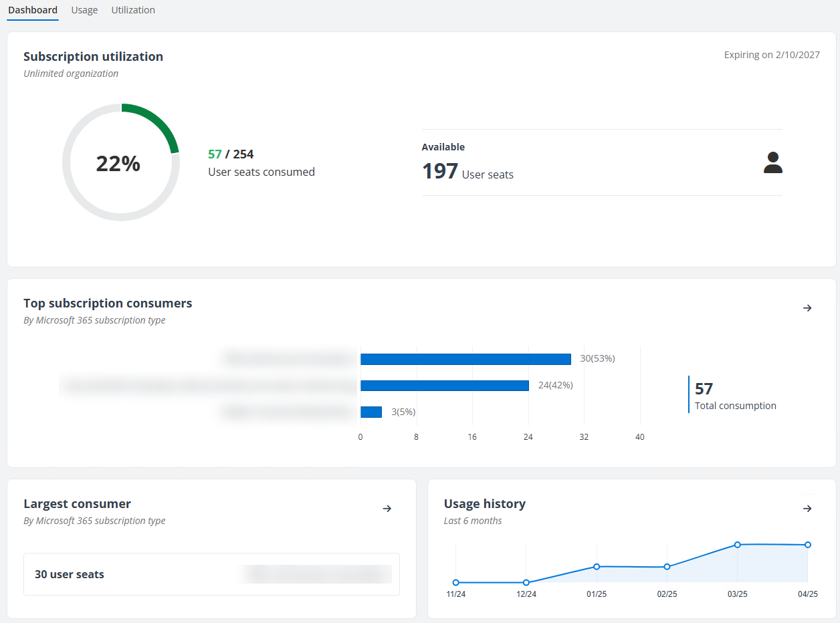Viewport: 840px width, 623px height.
Task: Click the Largest consumer arrow icon
Action: [x=387, y=509]
